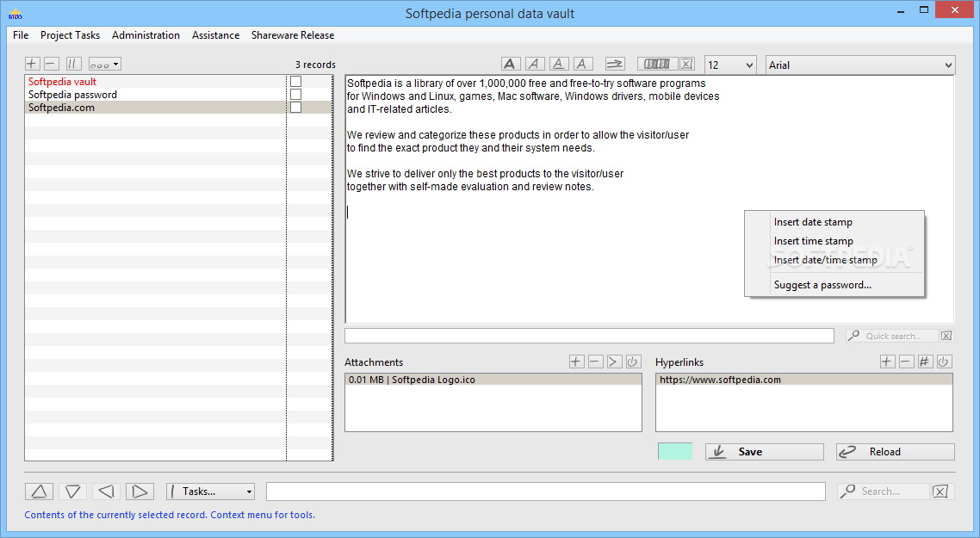Click in the record text editor area
980x538 pixels.
(650, 200)
